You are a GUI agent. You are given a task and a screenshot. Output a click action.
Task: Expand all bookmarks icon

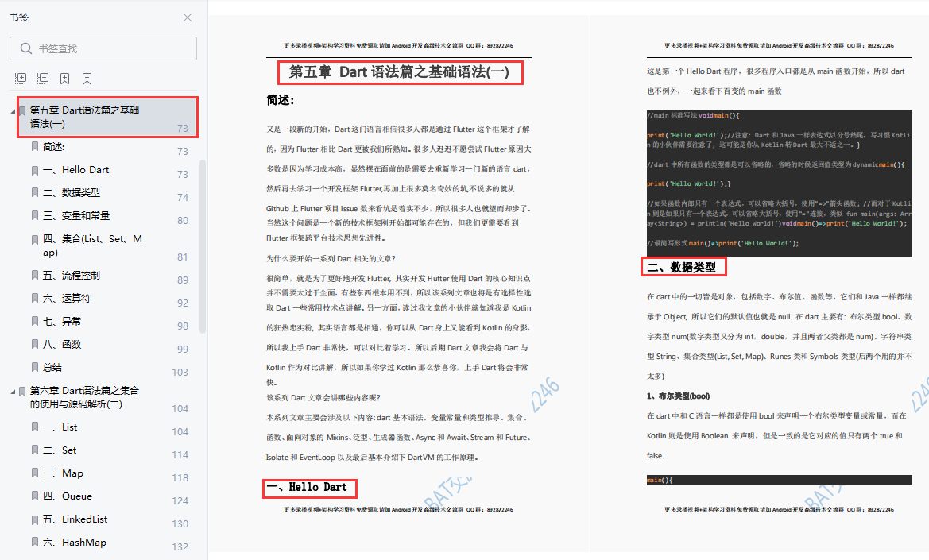pyautogui.click(x=21, y=78)
